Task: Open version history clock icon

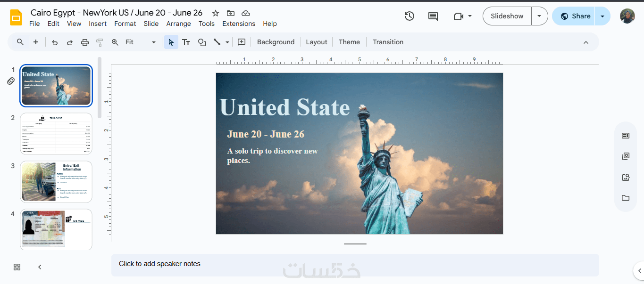Action: click(x=409, y=16)
